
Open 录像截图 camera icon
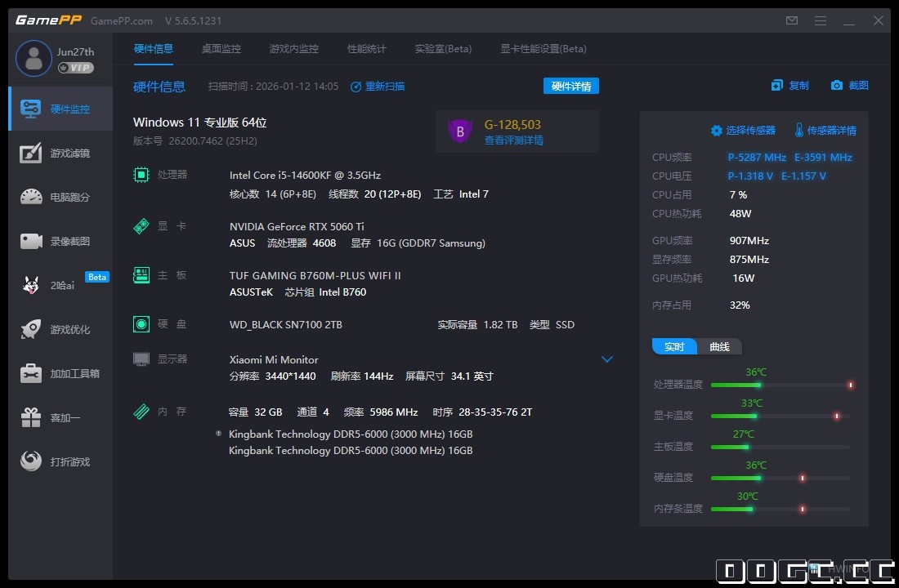[x=31, y=241]
